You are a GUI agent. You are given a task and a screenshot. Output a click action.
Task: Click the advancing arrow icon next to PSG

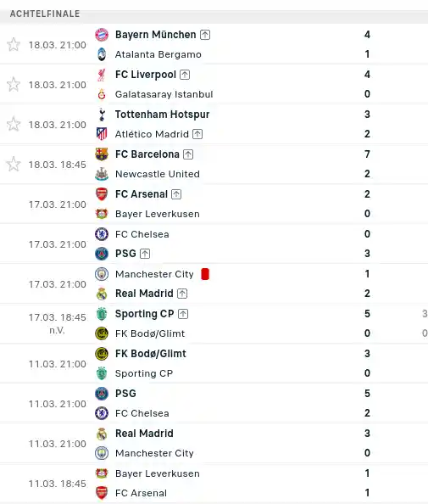click(145, 254)
